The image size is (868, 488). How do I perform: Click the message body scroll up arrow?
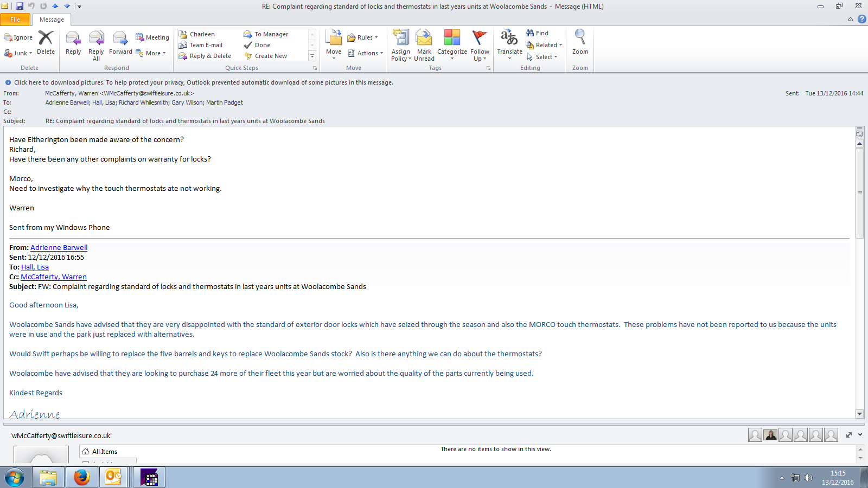tap(859, 144)
